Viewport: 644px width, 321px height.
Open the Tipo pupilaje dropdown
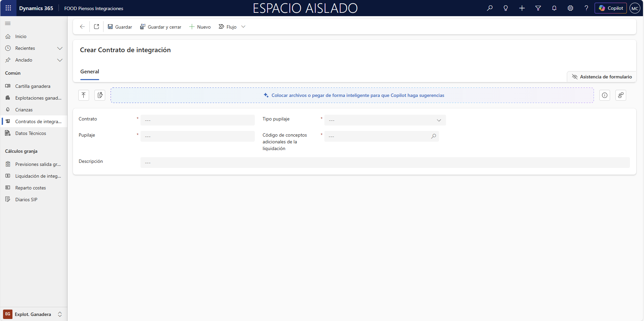coord(385,120)
